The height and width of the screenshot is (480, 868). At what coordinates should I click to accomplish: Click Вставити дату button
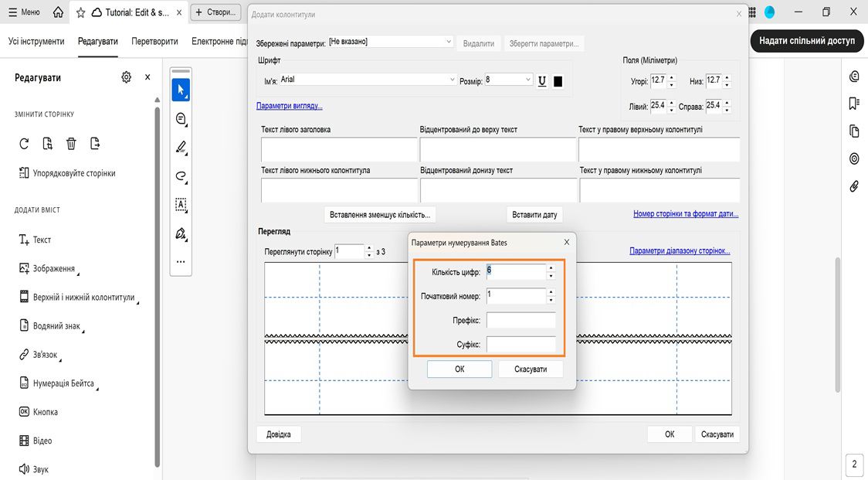(534, 215)
